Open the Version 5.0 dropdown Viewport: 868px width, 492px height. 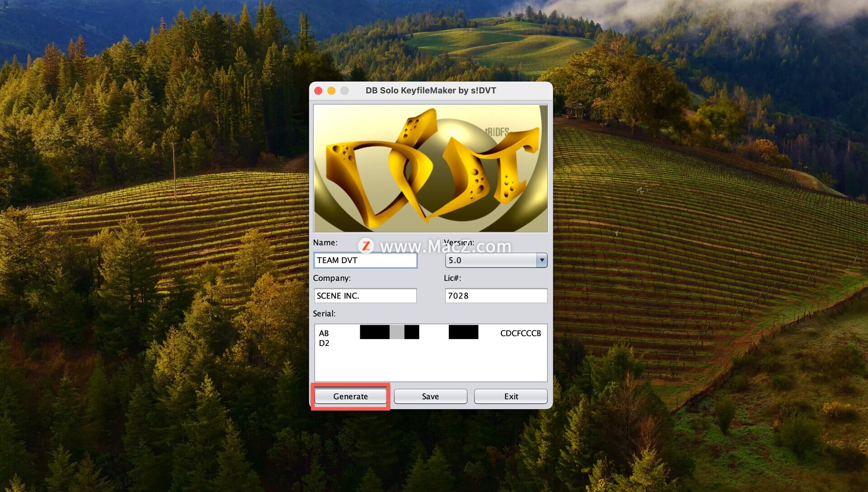496,260
